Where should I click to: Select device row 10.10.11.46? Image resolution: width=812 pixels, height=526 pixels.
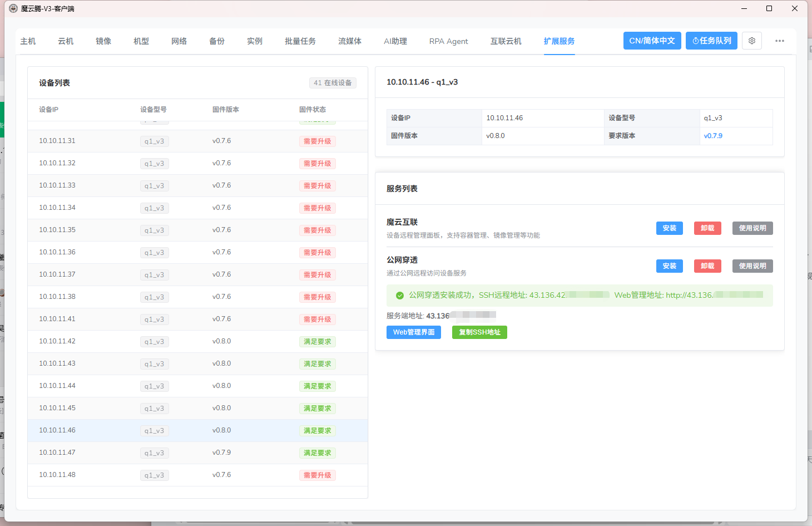(x=197, y=431)
